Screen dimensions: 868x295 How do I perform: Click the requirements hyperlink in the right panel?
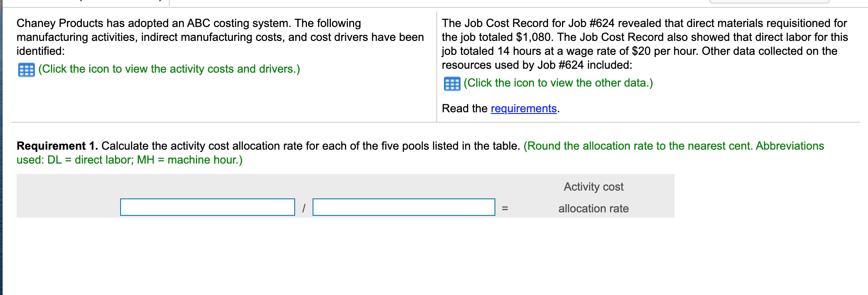(524, 108)
